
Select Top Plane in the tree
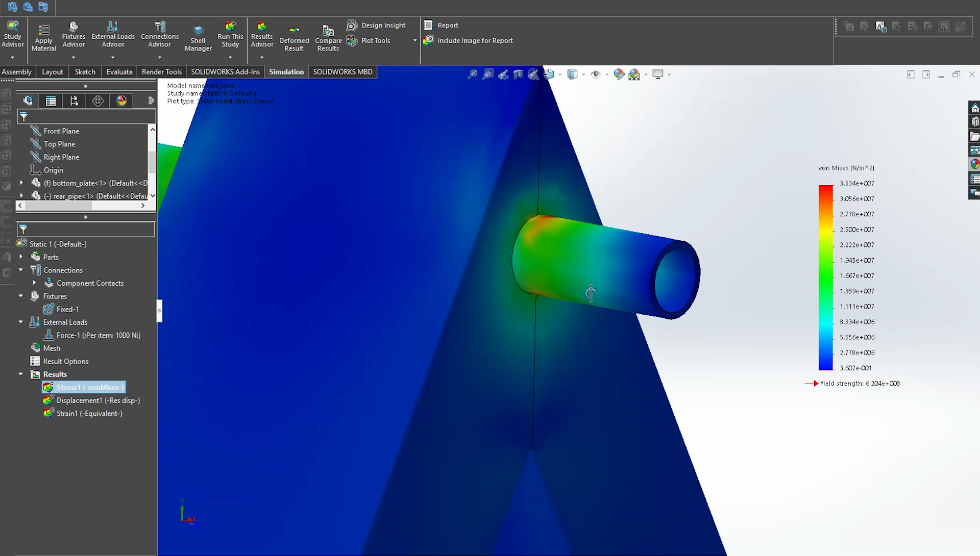click(59, 144)
